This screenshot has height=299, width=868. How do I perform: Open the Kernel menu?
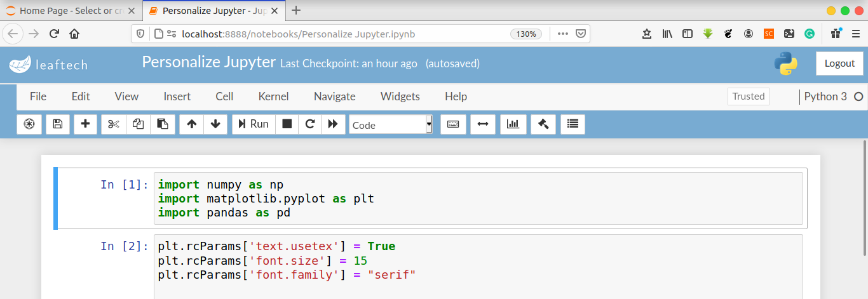[x=273, y=96]
